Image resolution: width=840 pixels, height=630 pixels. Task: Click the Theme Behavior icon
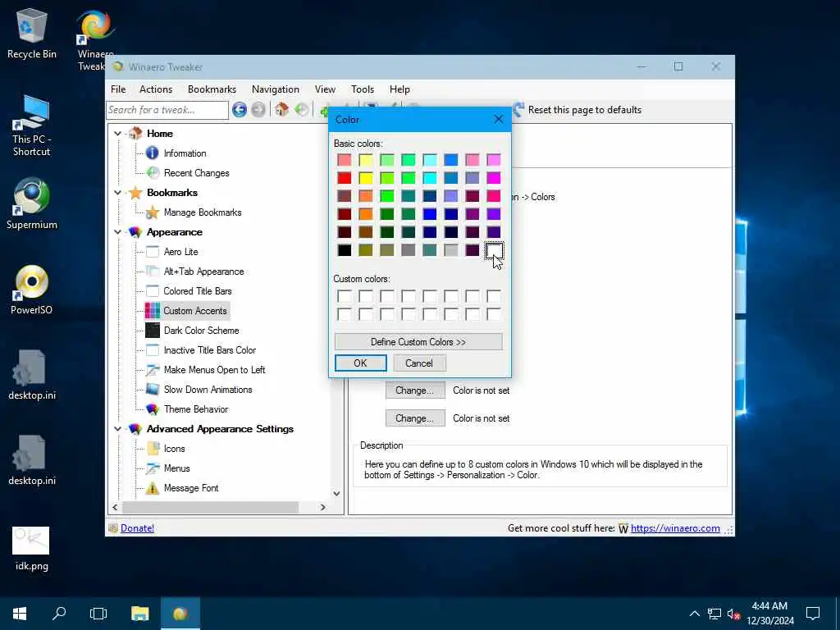coord(152,409)
